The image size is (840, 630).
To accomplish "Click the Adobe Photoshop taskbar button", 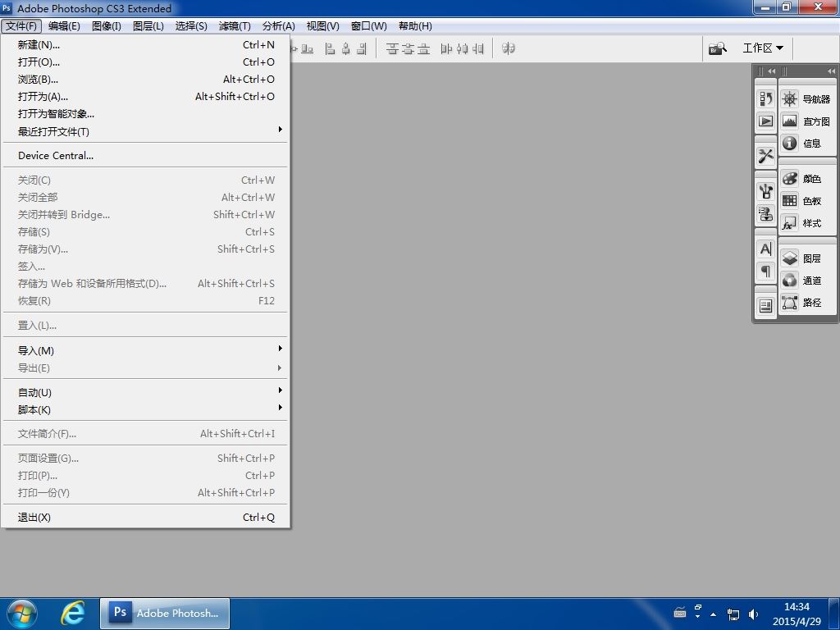I will [x=164, y=614].
